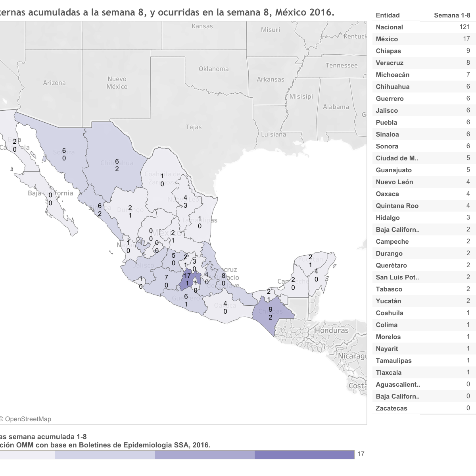Click the Quintana Roo table row
476x476 pixels.
tap(422, 206)
